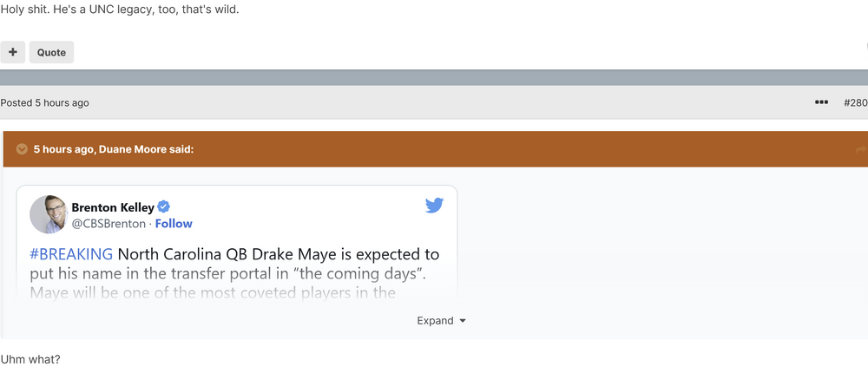The height and width of the screenshot is (373, 868).
Task: Click the plus multiquote button
Action: coord(13,52)
